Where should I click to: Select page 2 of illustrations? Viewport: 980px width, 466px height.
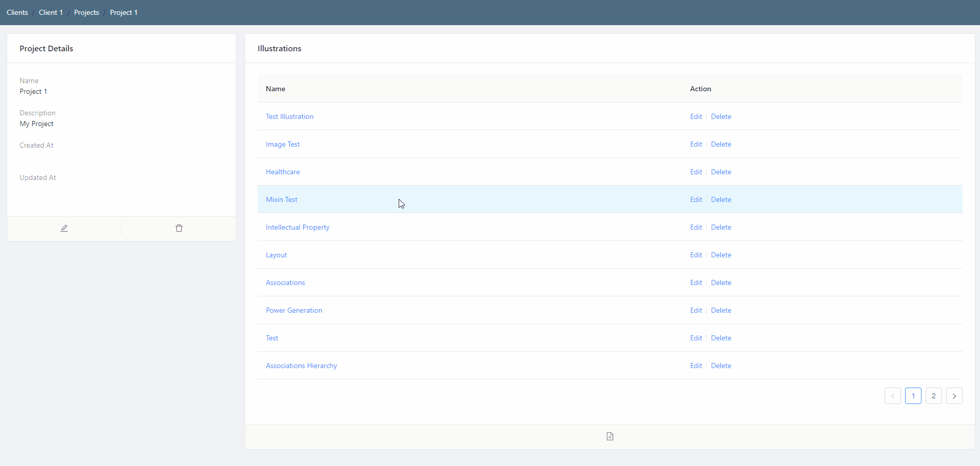click(x=933, y=396)
